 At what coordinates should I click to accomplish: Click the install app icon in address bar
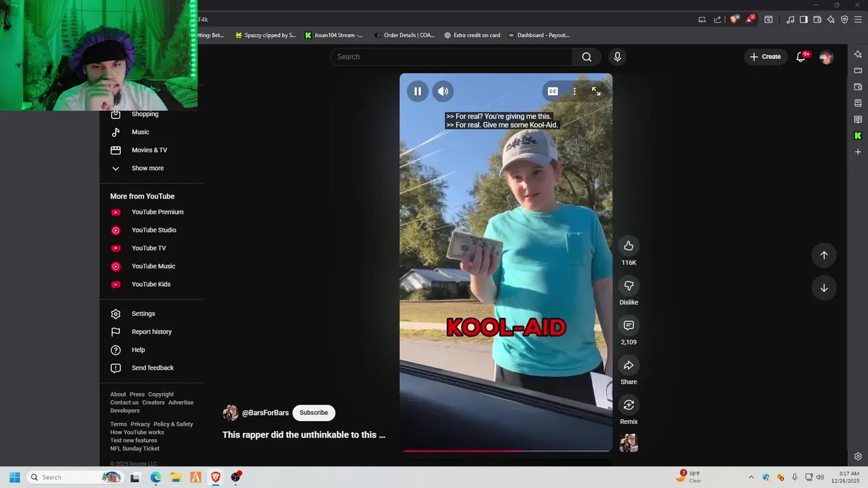703,20
